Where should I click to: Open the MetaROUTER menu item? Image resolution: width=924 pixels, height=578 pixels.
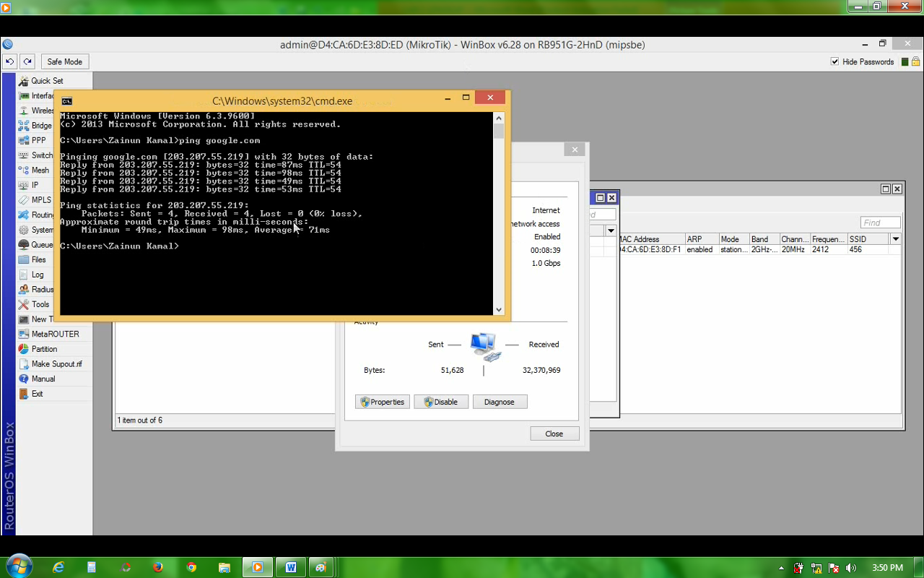(55, 334)
